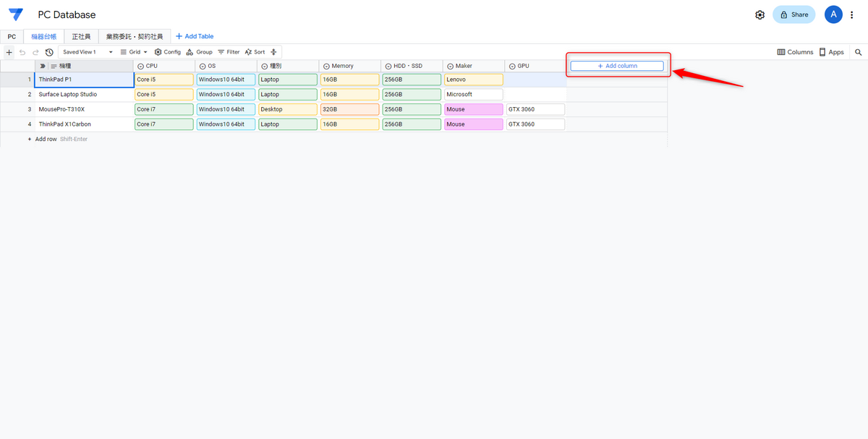Click Windows10 64bit in MousePro-T310X row
This screenshot has height=439, width=868.
pyautogui.click(x=226, y=109)
